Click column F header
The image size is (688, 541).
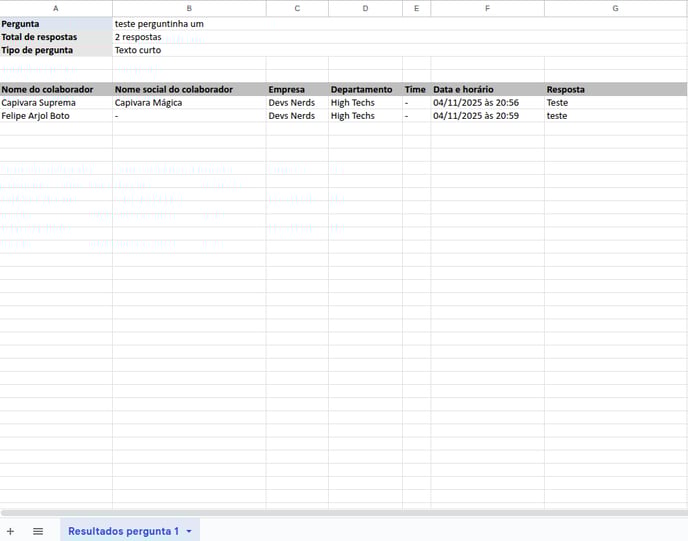click(x=487, y=8)
